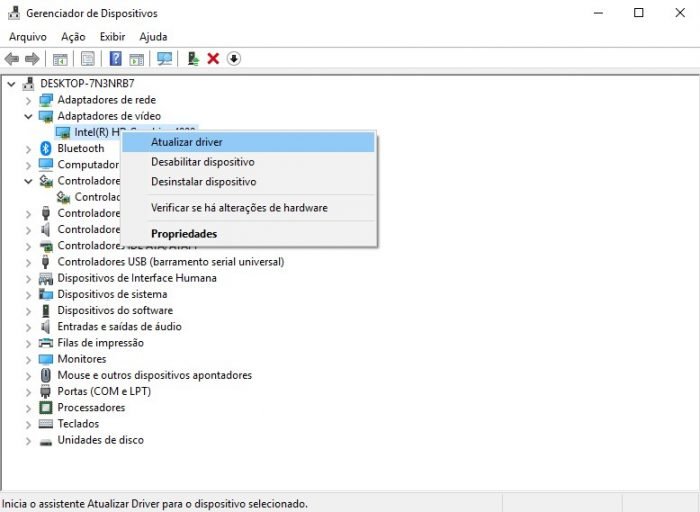Open the Ação menu

click(x=73, y=37)
